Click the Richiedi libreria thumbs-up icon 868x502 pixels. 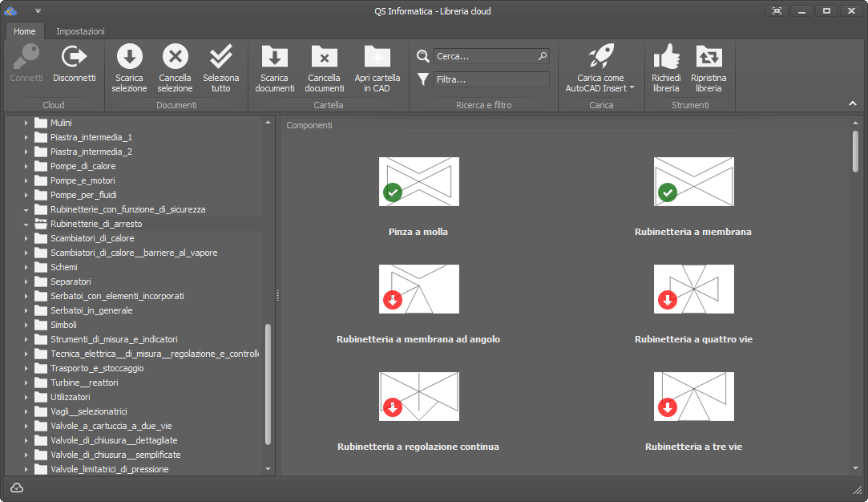(665, 57)
